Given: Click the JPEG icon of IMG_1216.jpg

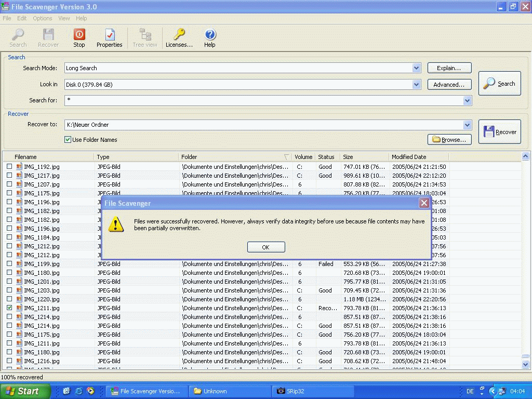Looking at the screenshot, I should (x=19, y=361).
